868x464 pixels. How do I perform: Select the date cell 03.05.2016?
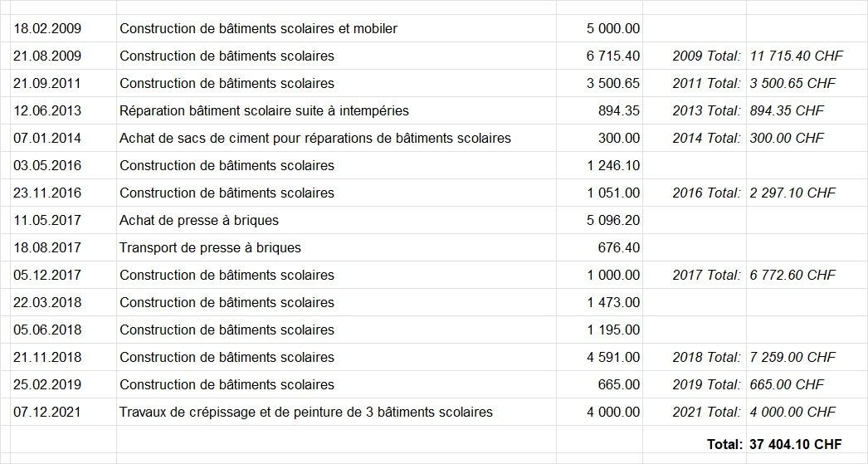[x=47, y=166]
